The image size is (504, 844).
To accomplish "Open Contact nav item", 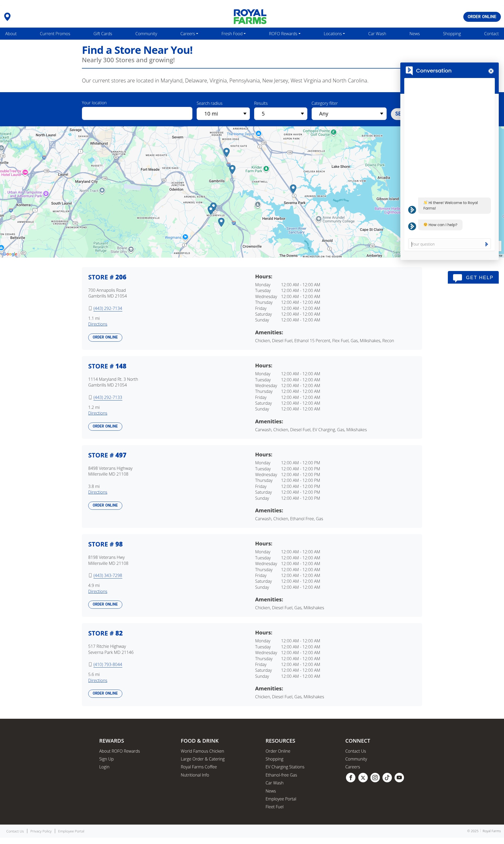I will (x=491, y=34).
